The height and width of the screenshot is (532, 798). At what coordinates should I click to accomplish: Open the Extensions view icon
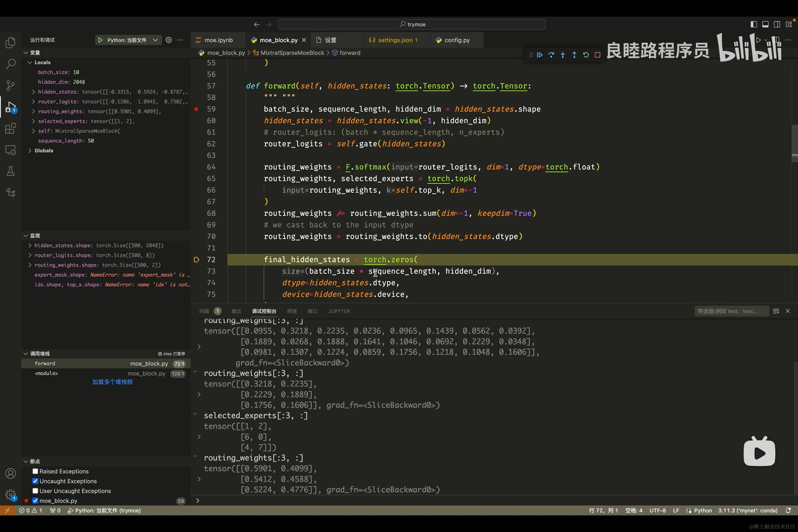(10, 129)
